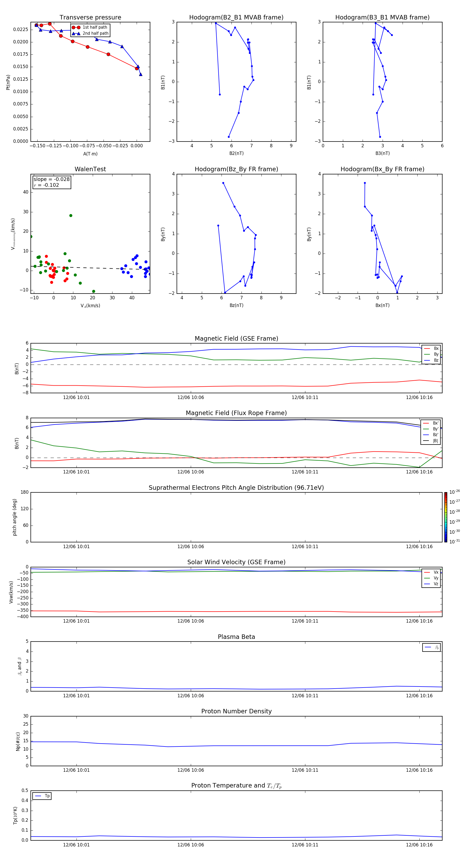473x868 pixels.
Task: Click the 'Proton Temperature and Te/Tp' title
Action: pyautogui.click(x=236, y=786)
